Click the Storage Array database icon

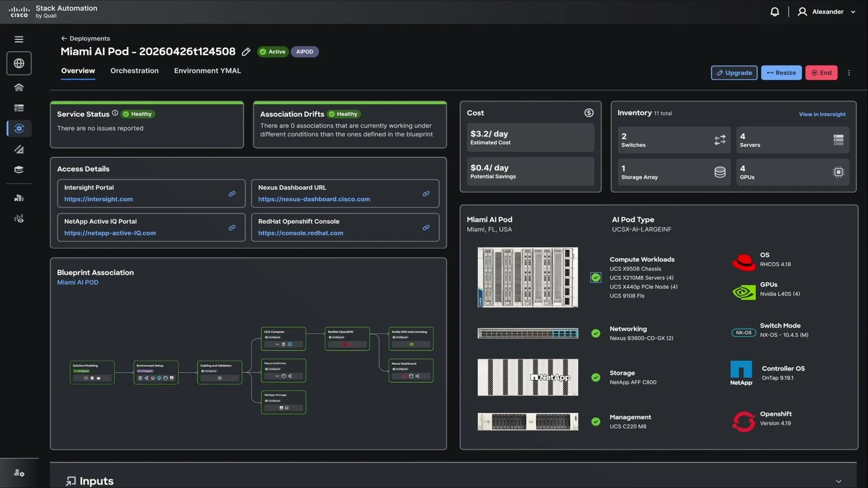click(720, 172)
